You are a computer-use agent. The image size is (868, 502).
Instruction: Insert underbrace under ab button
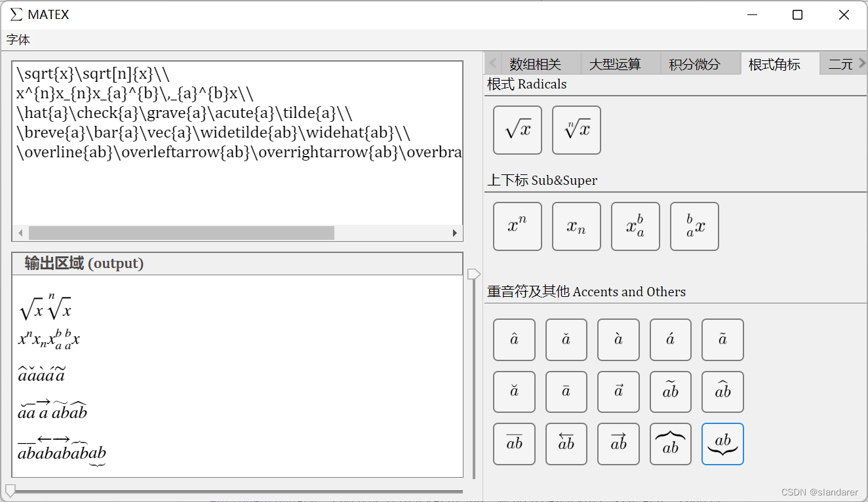click(x=722, y=444)
